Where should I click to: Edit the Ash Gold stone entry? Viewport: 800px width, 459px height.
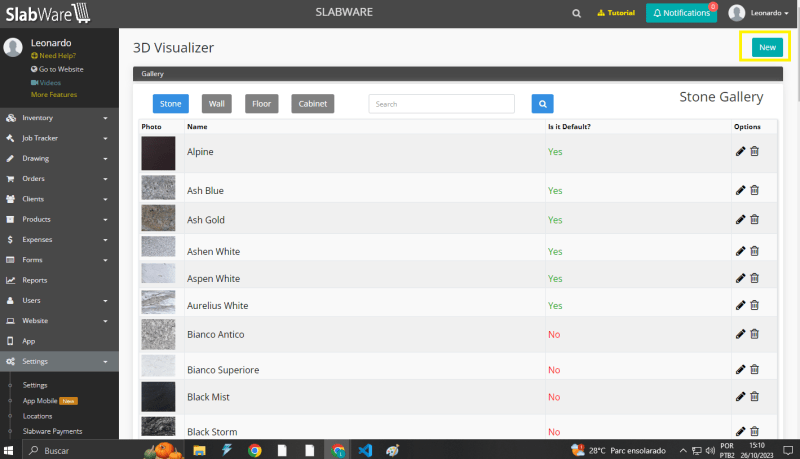[740, 219]
